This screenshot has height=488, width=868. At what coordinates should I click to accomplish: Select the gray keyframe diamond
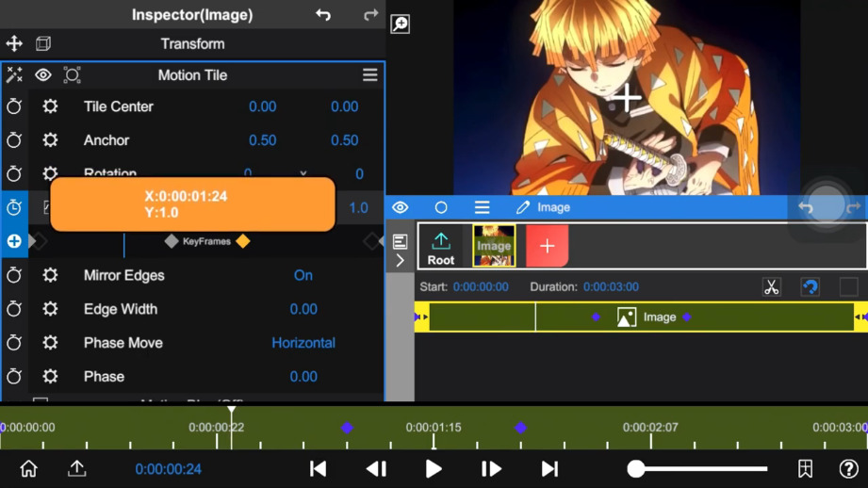tap(171, 240)
